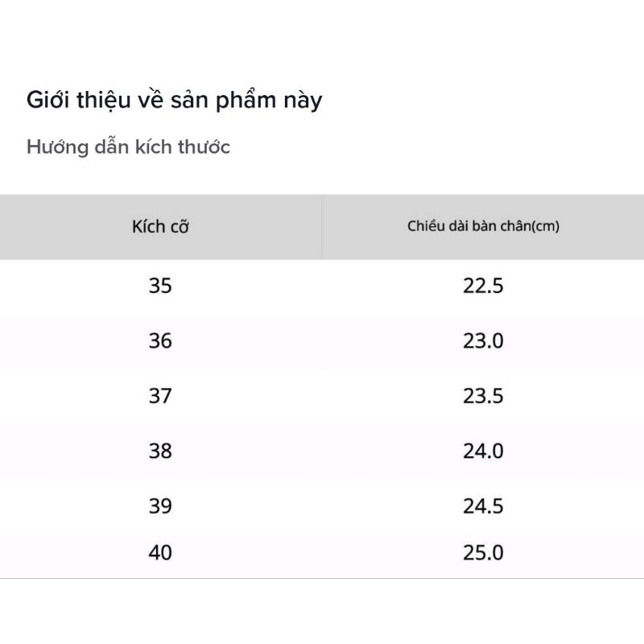Pick the size 38 cell
The image size is (644, 644).
160,451
